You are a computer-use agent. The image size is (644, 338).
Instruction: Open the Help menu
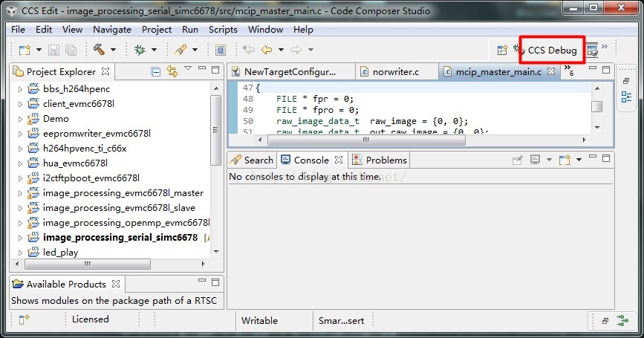(x=303, y=30)
